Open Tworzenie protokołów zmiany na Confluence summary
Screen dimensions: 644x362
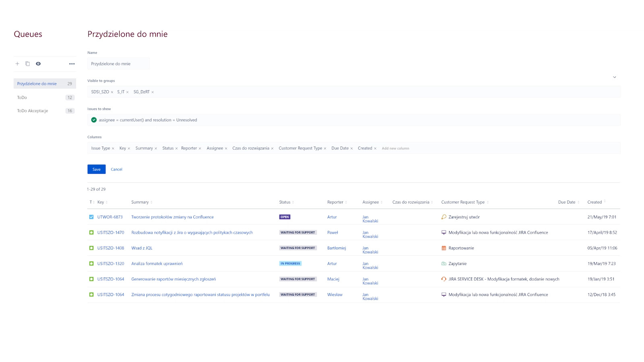point(172,217)
